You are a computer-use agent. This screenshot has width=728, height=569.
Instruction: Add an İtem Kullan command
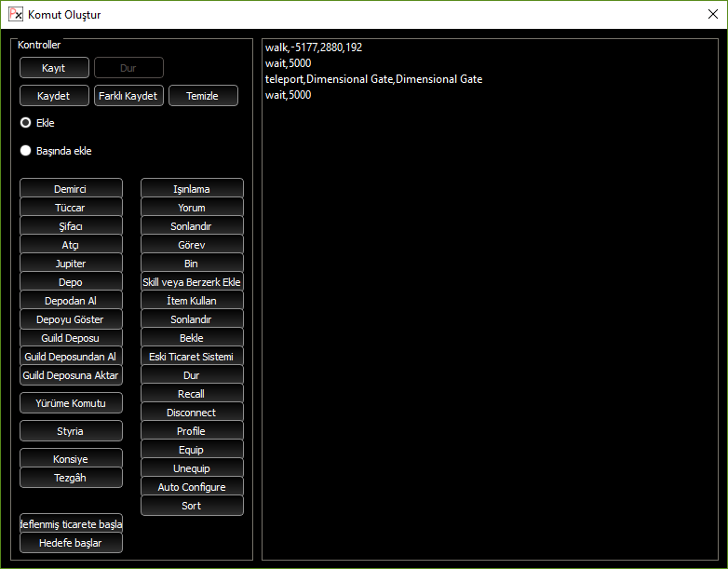click(192, 301)
